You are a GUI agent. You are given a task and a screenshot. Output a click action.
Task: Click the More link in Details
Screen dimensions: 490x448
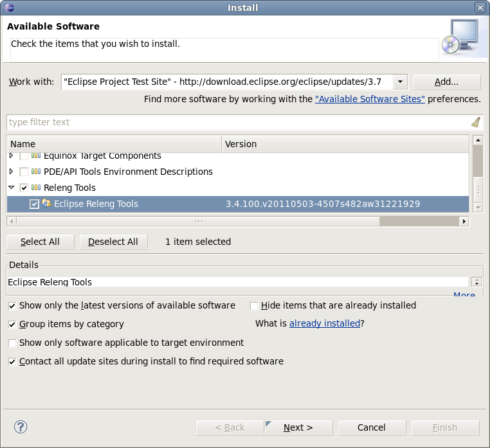464,294
